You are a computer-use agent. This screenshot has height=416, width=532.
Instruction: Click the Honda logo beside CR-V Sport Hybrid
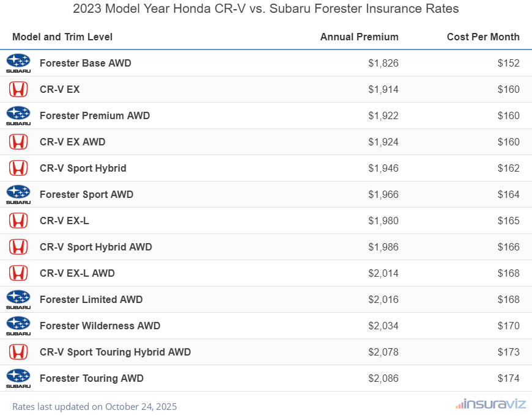pos(18,168)
